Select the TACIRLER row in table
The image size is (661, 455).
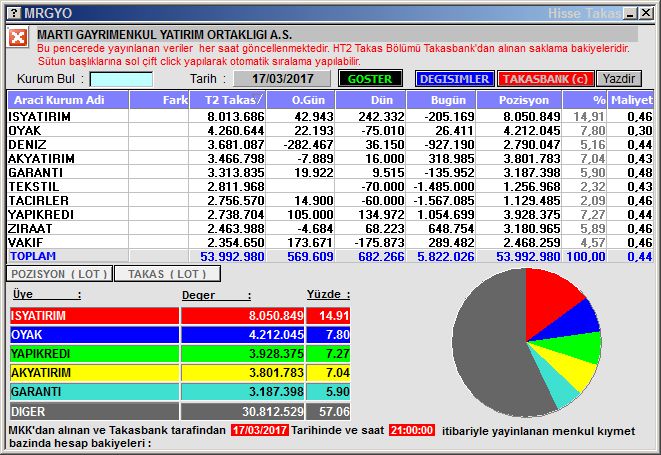tap(330, 200)
